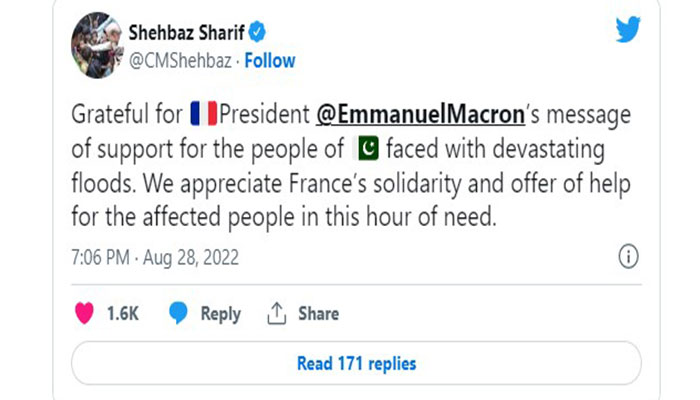Click the Twitter bird logo

click(x=627, y=28)
